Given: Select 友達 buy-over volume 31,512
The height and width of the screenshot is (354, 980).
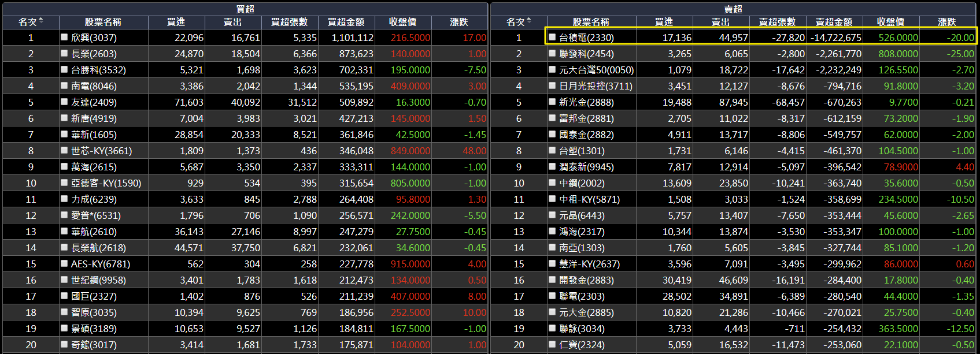Looking at the screenshot, I should 302,102.
